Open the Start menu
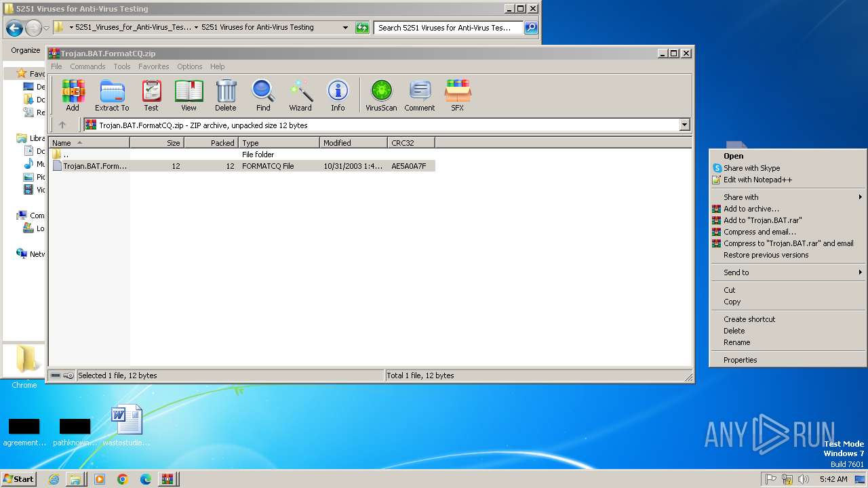The height and width of the screenshot is (488, 868). 18,479
